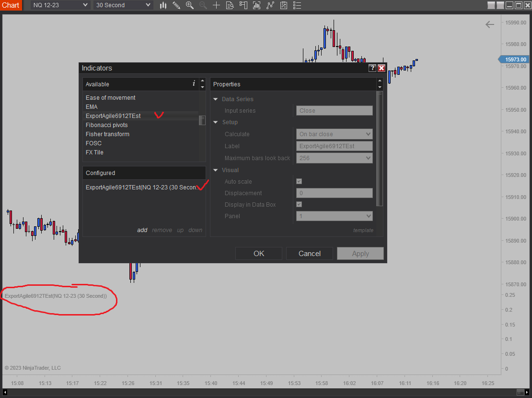
Task: Click the Properties panel vertical scrollbar
Action: click(x=380, y=148)
